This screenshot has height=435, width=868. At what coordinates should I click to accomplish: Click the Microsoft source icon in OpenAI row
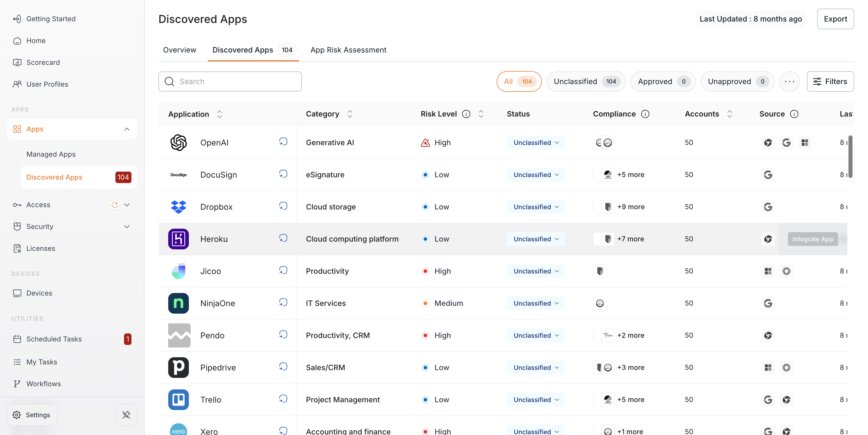point(805,143)
